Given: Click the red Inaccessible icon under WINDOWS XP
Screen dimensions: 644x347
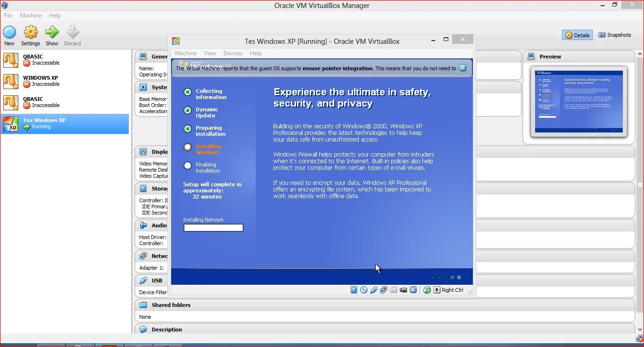Looking at the screenshot, I should (x=27, y=84).
